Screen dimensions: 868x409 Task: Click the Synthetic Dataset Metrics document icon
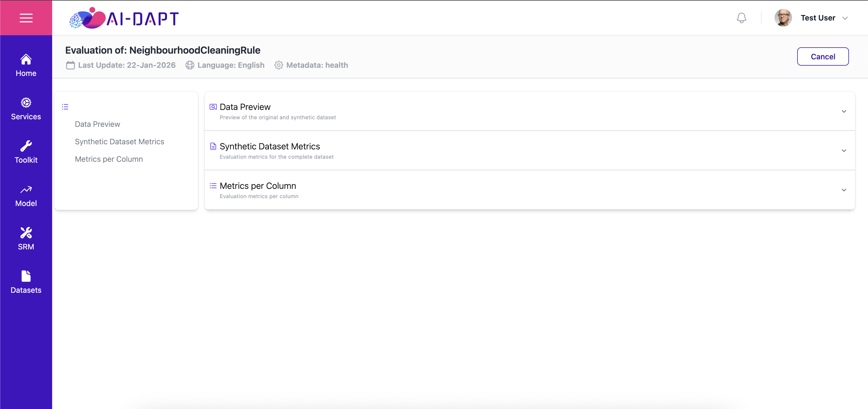(213, 146)
